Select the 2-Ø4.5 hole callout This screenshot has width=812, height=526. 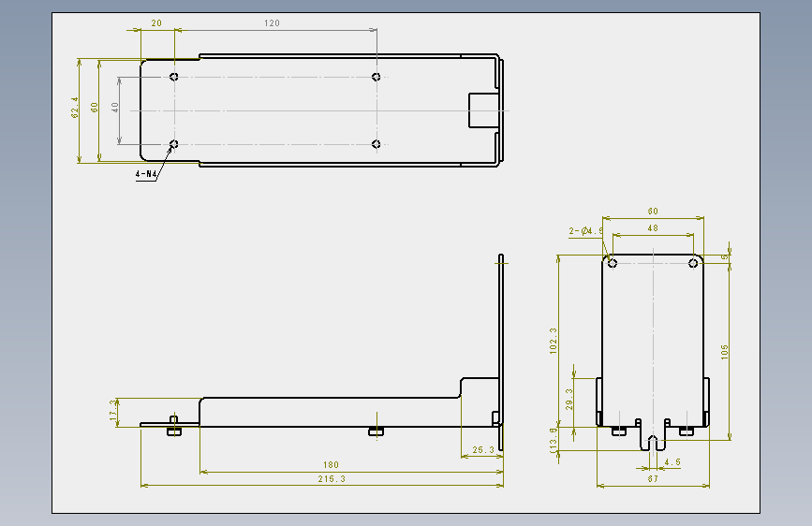click(x=585, y=231)
